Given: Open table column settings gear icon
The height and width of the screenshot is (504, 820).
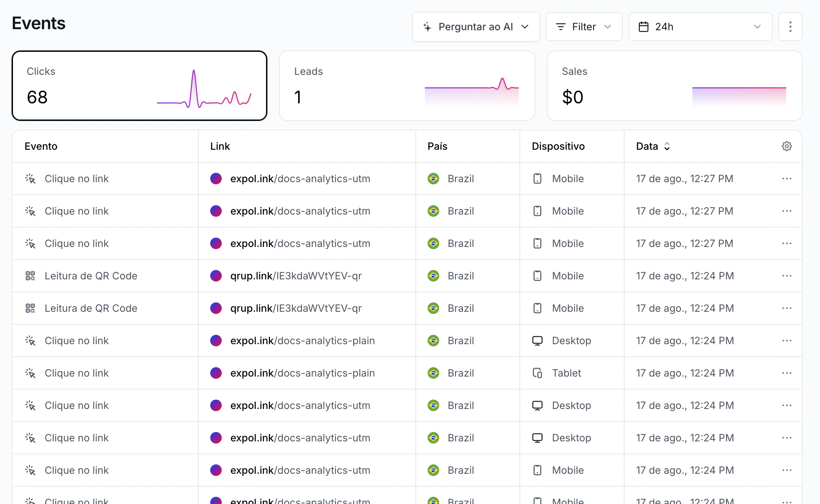Looking at the screenshot, I should click(787, 146).
